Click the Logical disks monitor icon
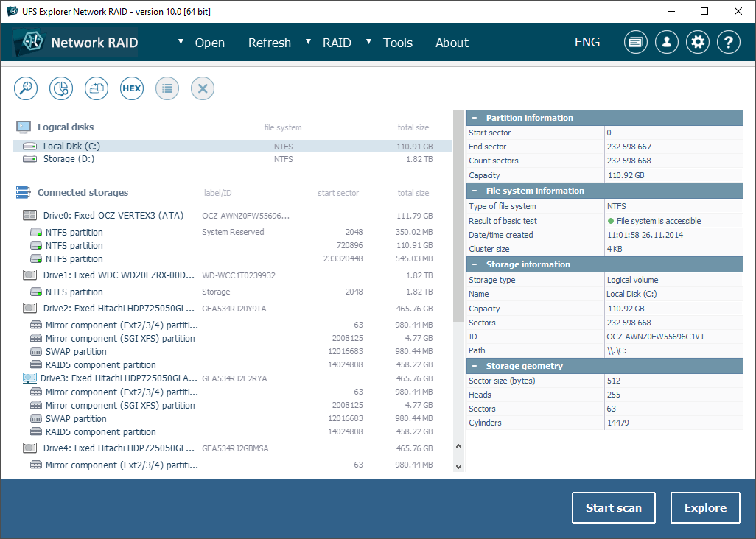The width and height of the screenshot is (756, 539). point(23,127)
